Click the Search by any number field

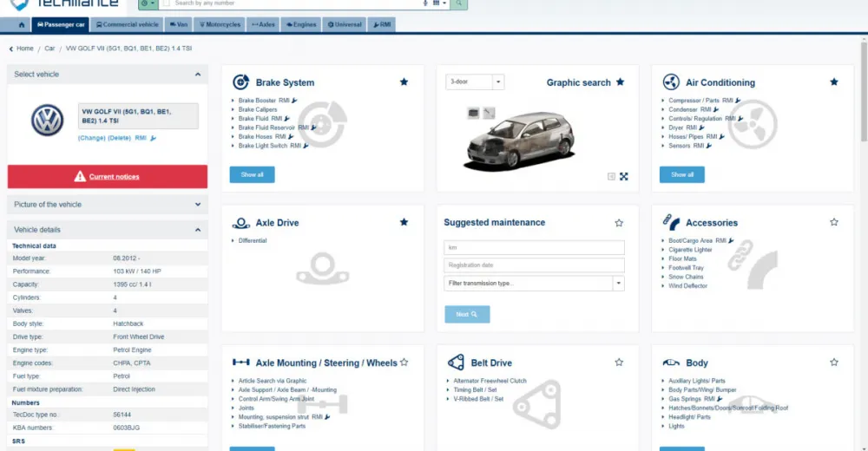pyautogui.click(x=293, y=3)
